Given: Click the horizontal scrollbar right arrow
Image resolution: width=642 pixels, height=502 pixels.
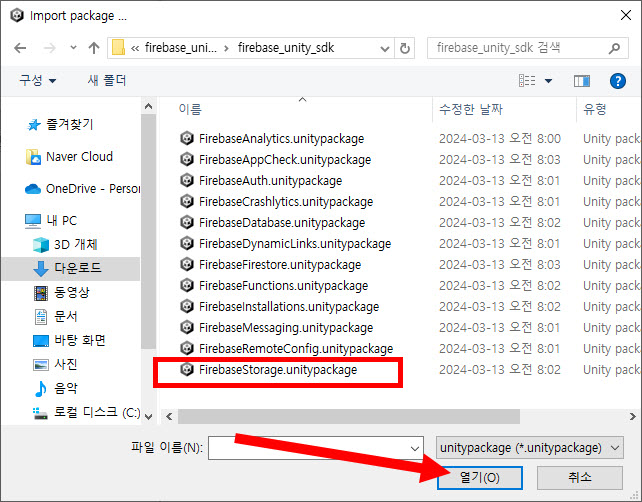Looking at the screenshot, I should pos(632,417).
